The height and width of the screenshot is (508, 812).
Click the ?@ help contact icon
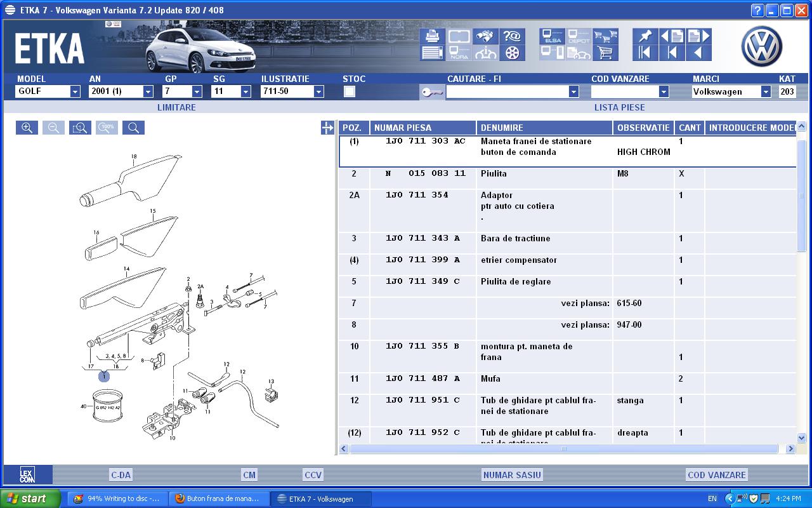point(513,36)
